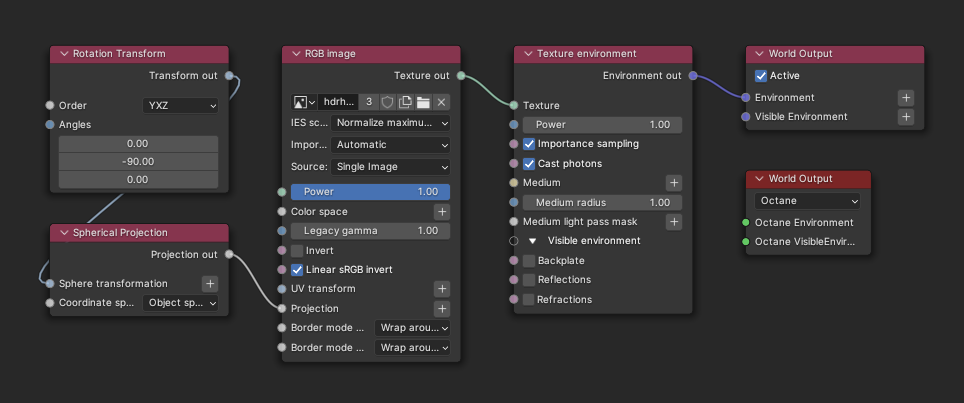Viewport: 964px width, 403px height.
Task: Disable the Importance sampling checkbox
Action: [x=530, y=144]
